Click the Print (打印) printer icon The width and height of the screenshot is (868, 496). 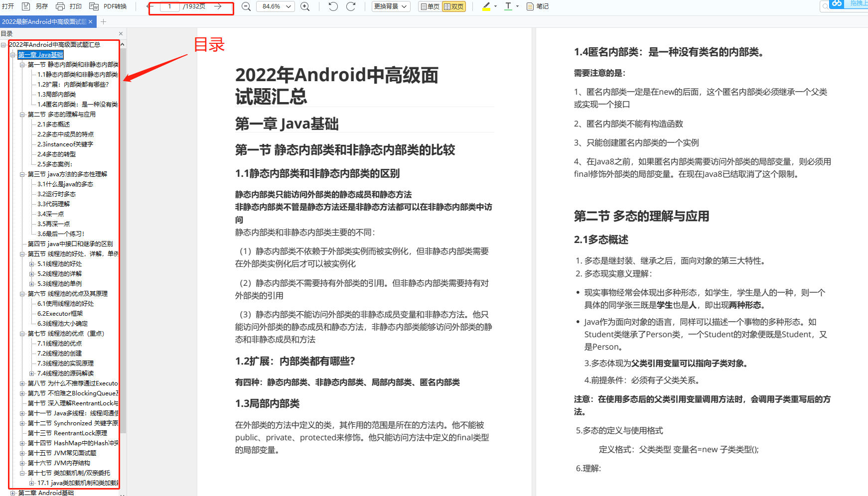(60, 6)
